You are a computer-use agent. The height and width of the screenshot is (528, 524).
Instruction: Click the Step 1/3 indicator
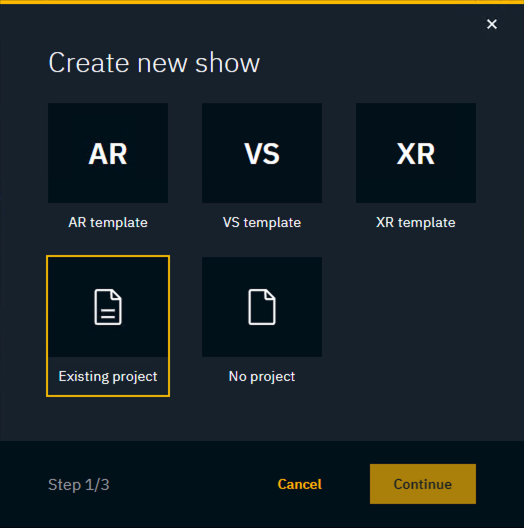click(x=79, y=485)
